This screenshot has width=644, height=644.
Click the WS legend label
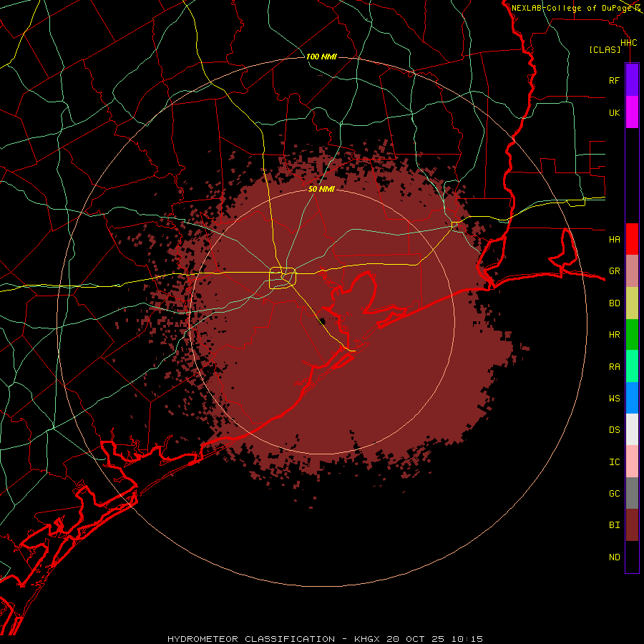tap(614, 398)
